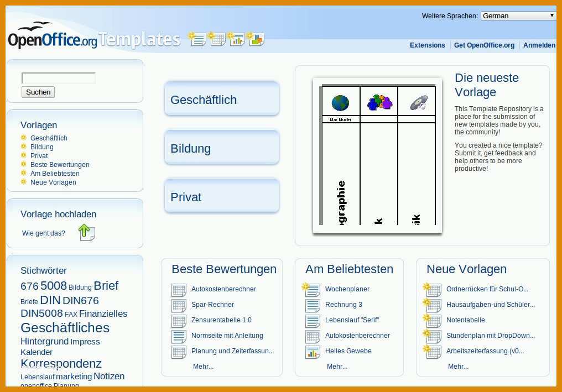Open Am Beliebtesten in Vorlagen sidebar
The width and height of the screenshot is (562, 392).
pos(55,174)
